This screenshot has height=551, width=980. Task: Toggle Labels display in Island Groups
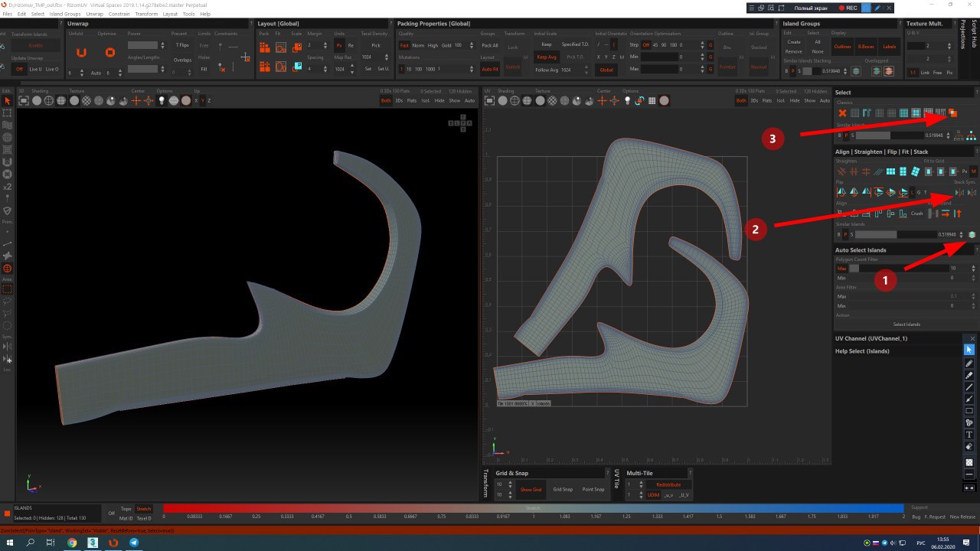point(889,47)
